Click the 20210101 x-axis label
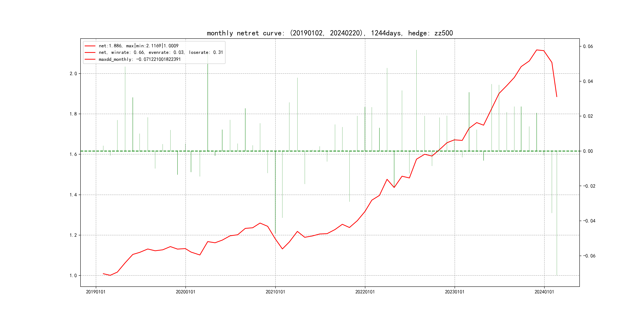 [x=275, y=292]
